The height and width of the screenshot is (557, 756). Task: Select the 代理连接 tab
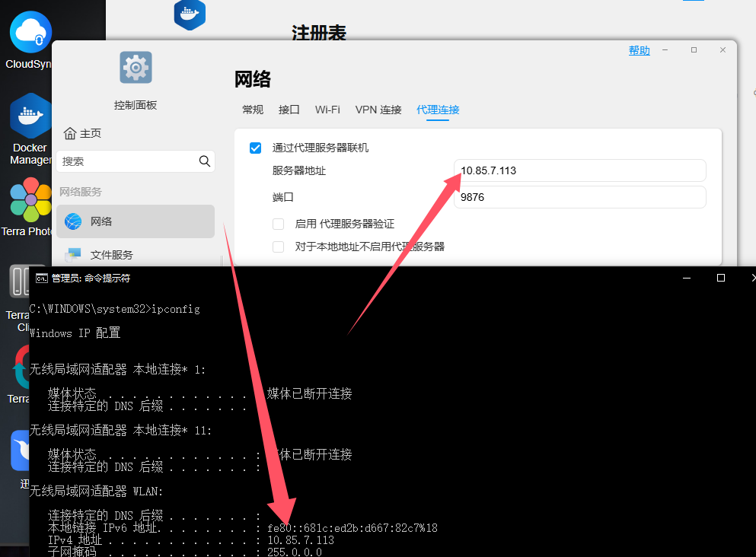click(x=438, y=110)
